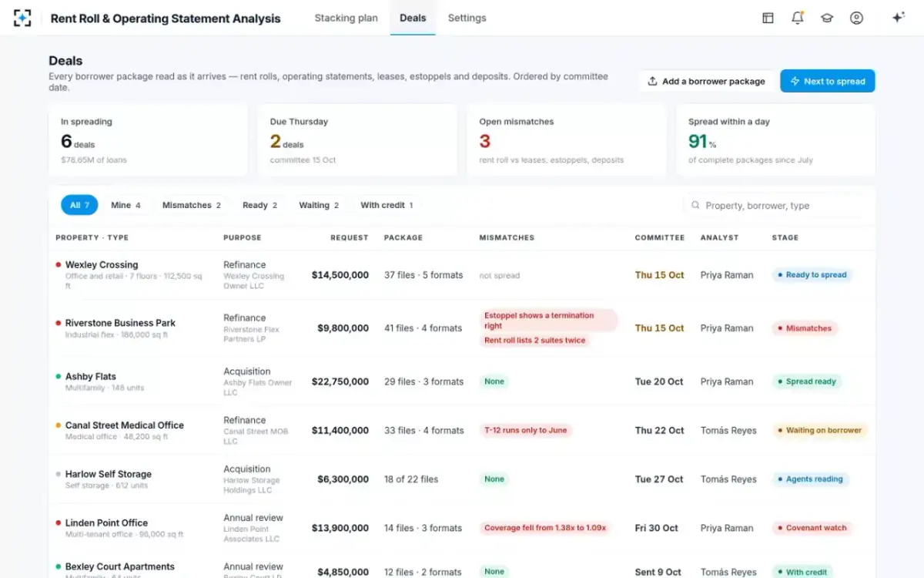
Task: Click 18 of 22 files package
Action: [411, 479]
